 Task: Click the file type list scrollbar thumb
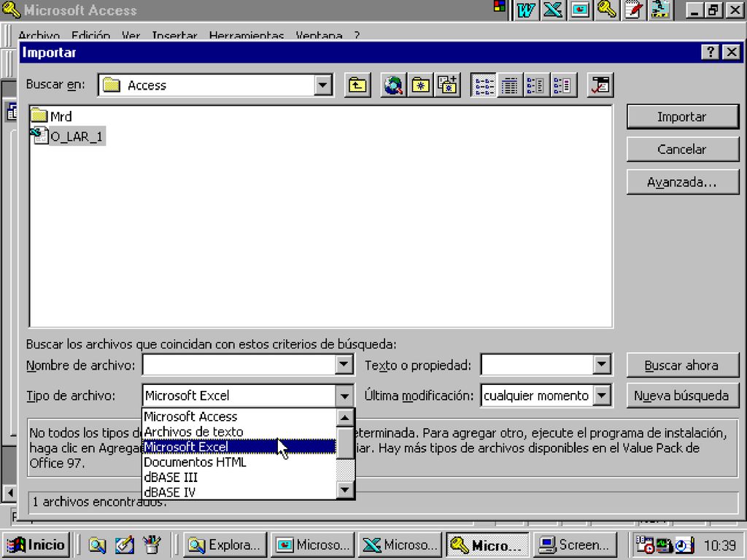point(345,443)
